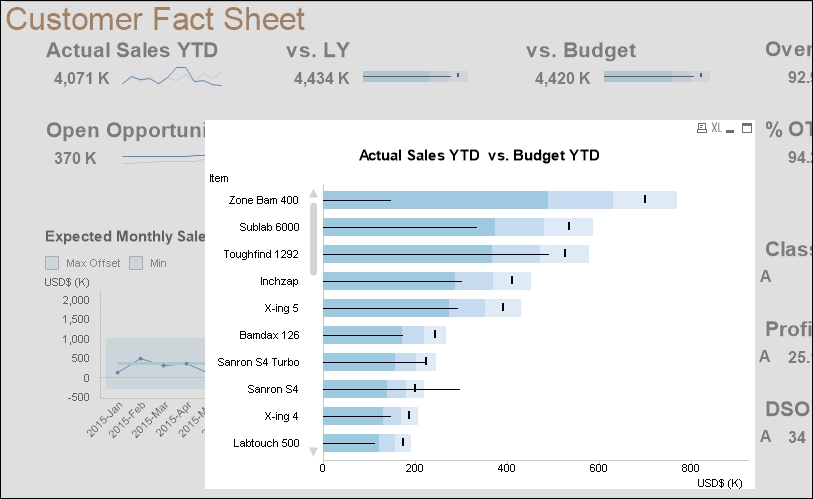This screenshot has width=813, height=499.
Task: Click the chart title Actual Sales YTD vs. Budget YTD
Action: click(479, 156)
